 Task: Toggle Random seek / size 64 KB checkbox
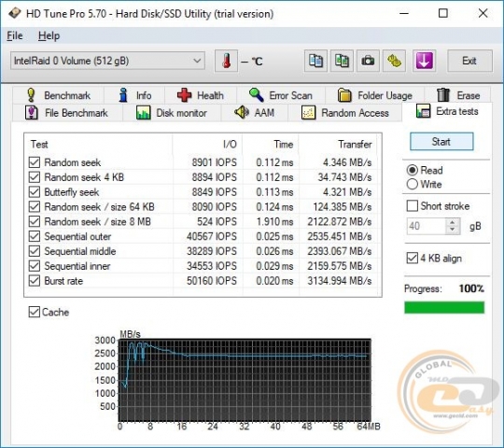pos(35,206)
